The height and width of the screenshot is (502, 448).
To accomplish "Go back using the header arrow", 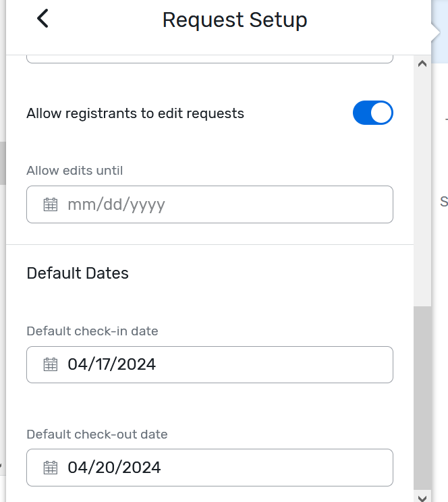I will click(43, 19).
